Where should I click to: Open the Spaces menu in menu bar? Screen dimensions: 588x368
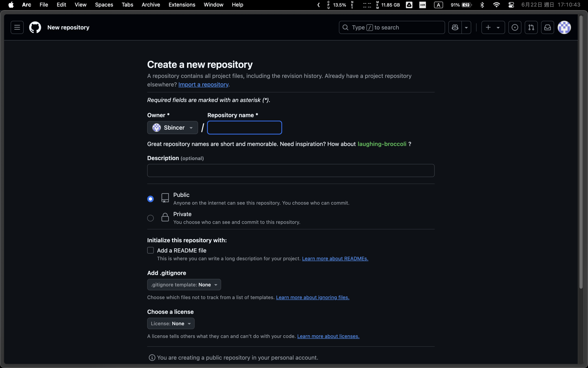click(x=104, y=5)
